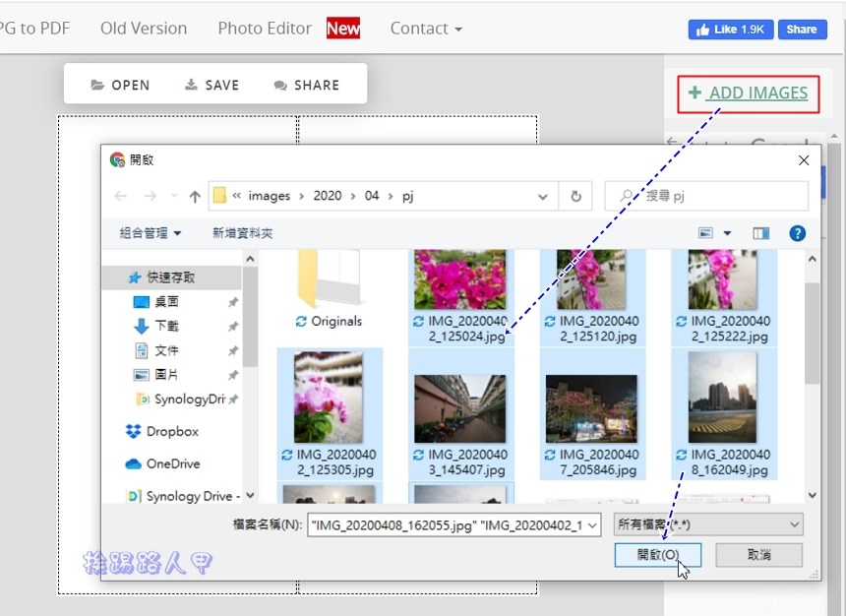Expand the address bar path dropdown
This screenshot has height=616, width=846.
(x=543, y=197)
